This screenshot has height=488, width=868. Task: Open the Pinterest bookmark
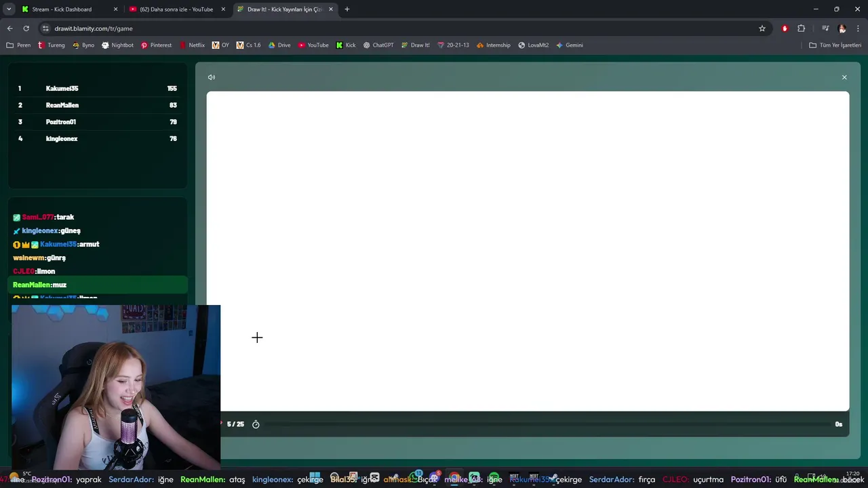(156, 45)
